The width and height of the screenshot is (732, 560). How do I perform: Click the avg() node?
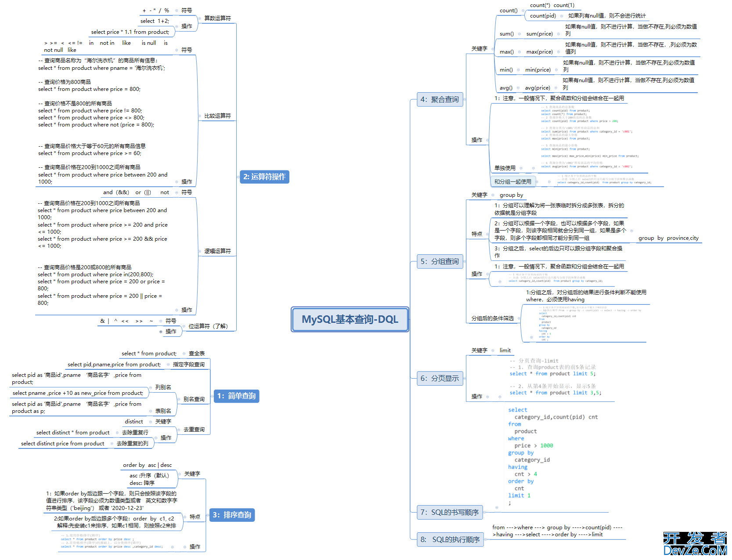pos(506,88)
